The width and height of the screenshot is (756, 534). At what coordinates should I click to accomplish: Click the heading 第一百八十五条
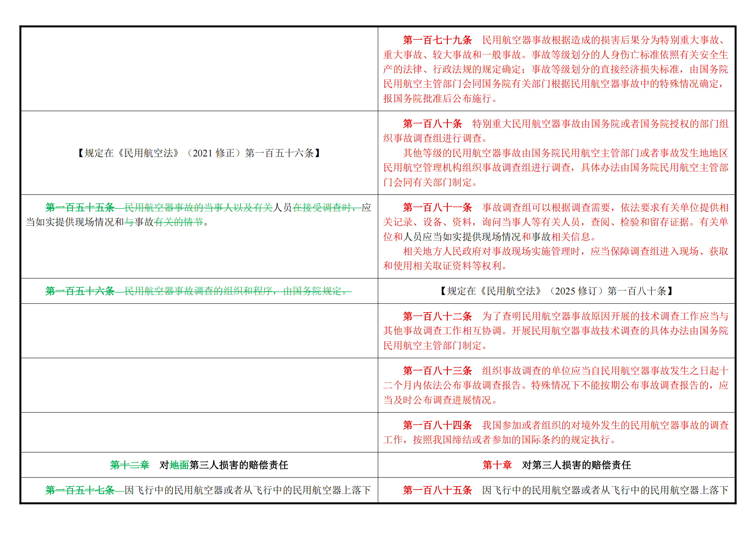pyautogui.click(x=437, y=490)
